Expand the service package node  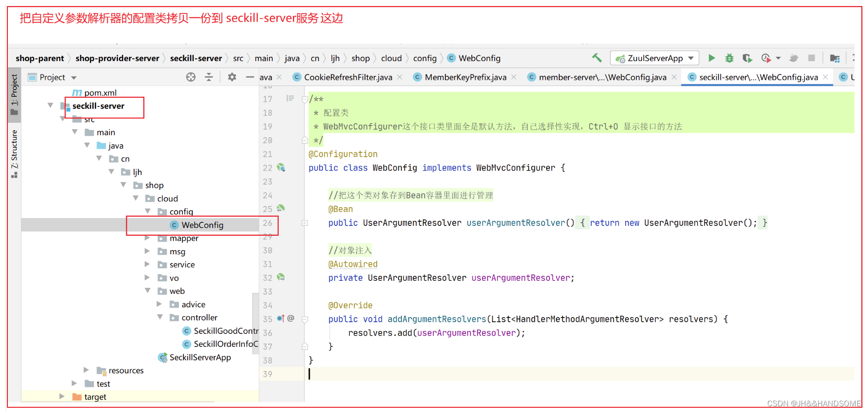point(148,265)
